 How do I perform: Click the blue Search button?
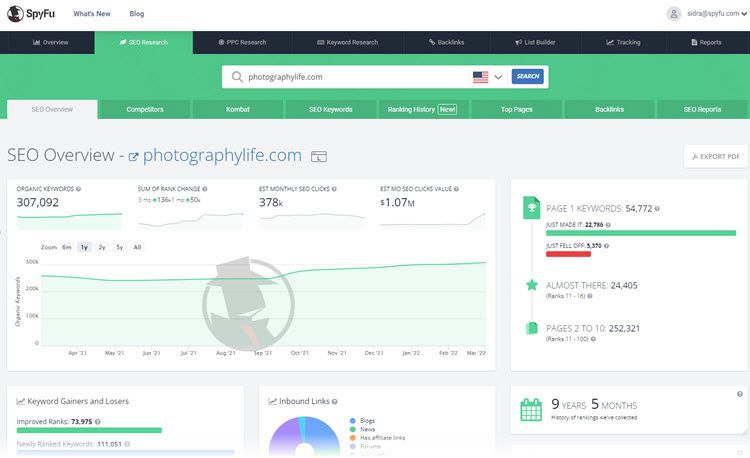point(528,76)
